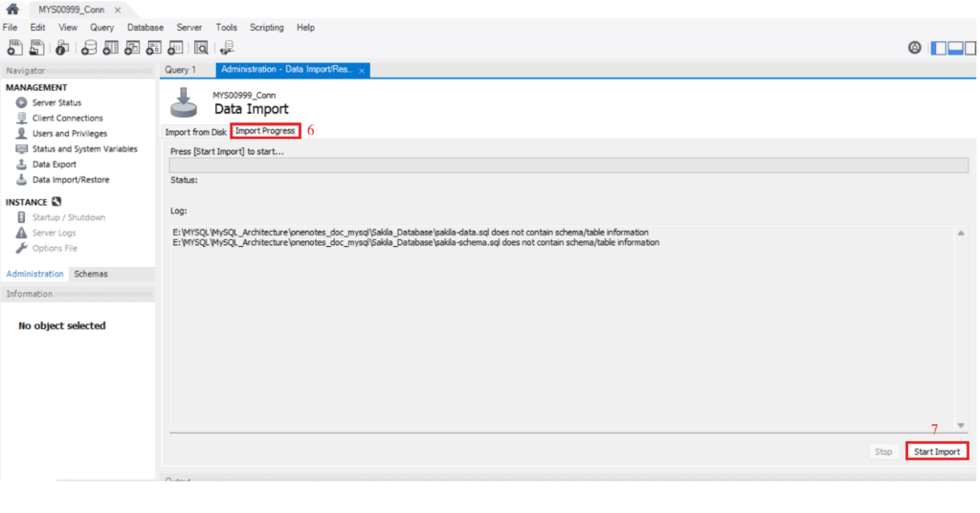The width and height of the screenshot is (980, 513).
Task: Switch to the Administration navigator tab
Action: [x=35, y=274]
